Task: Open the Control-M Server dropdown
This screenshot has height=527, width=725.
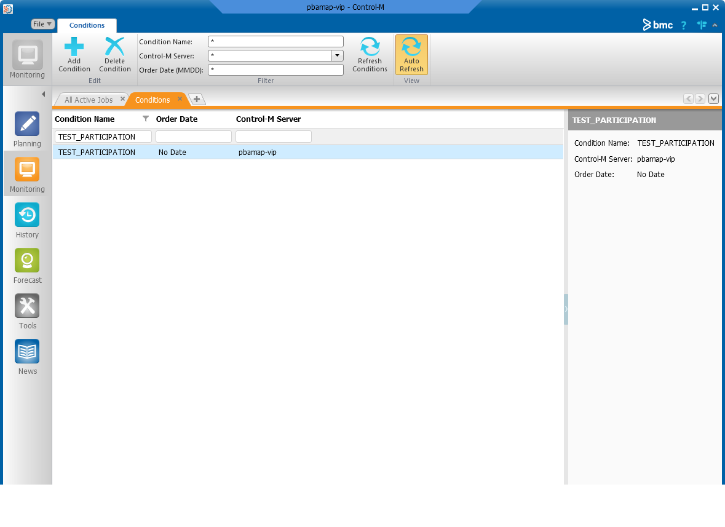Action: (338, 56)
